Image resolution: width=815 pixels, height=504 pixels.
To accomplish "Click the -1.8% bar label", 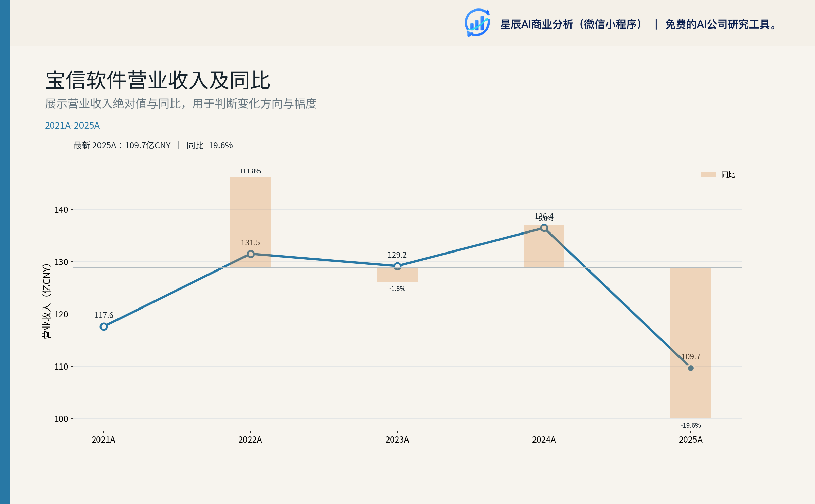I will tap(397, 288).
